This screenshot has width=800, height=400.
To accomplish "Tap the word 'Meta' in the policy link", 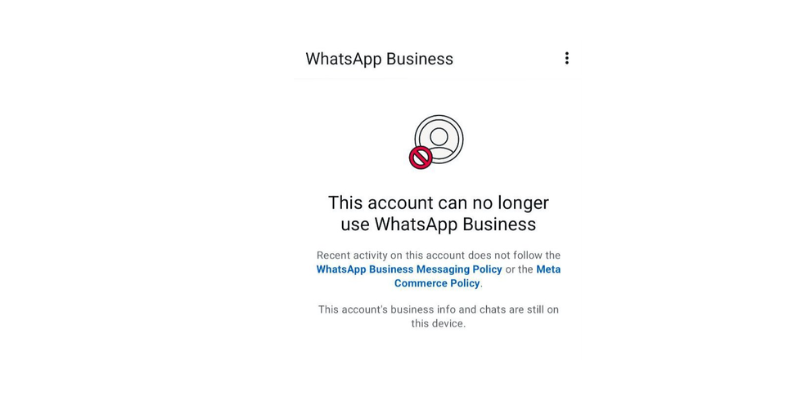I will tap(548, 269).
